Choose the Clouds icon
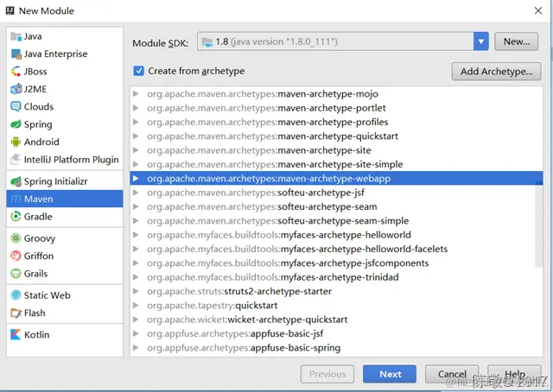The image size is (553, 392). [x=16, y=107]
